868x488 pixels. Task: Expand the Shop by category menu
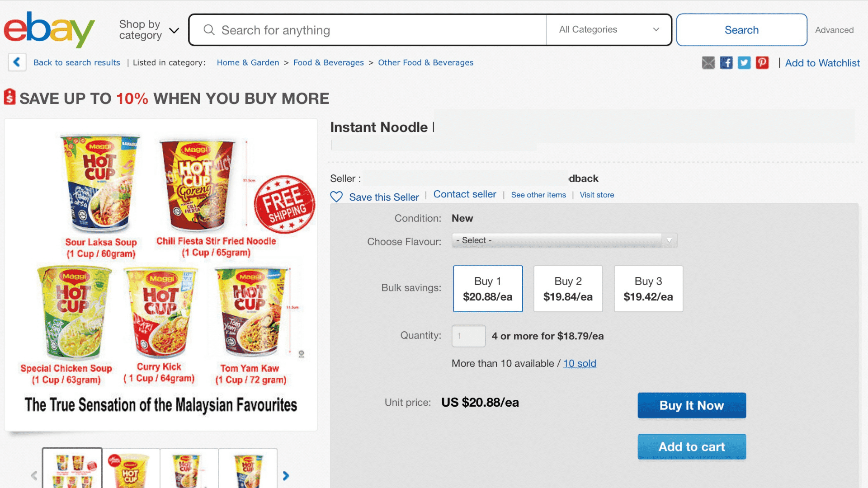click(x=148, y=30)
